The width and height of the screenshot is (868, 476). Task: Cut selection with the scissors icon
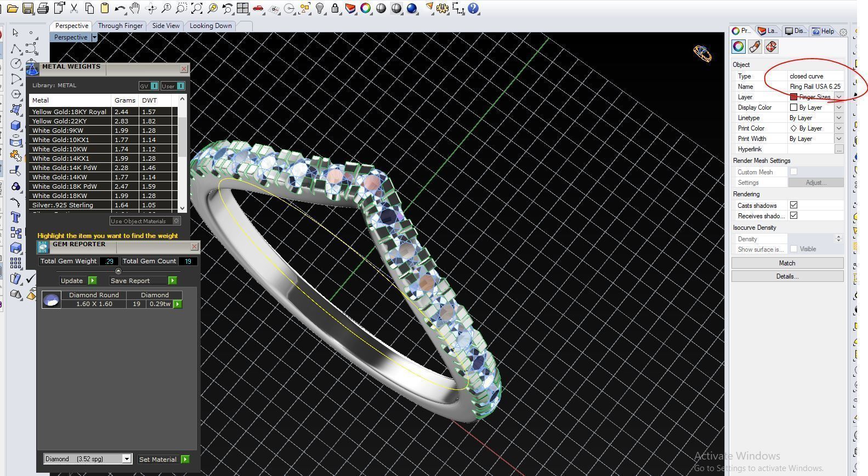coord(74,9)
